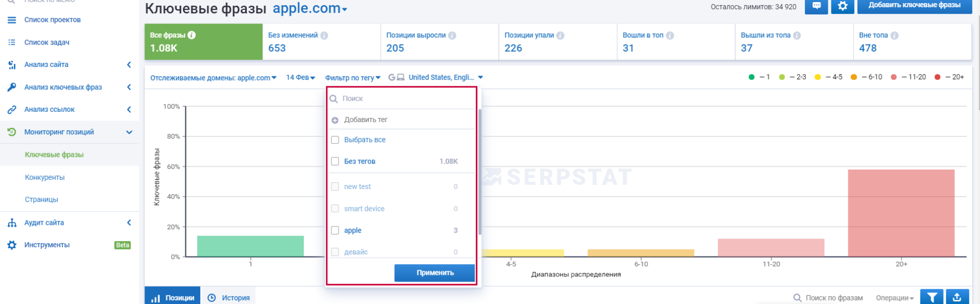Click info icon beside Вне топа

coord(894,35)
